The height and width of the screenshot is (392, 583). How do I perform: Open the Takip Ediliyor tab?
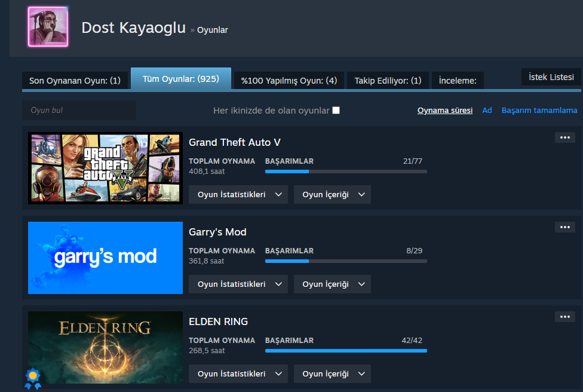click(x=388, y=80)
